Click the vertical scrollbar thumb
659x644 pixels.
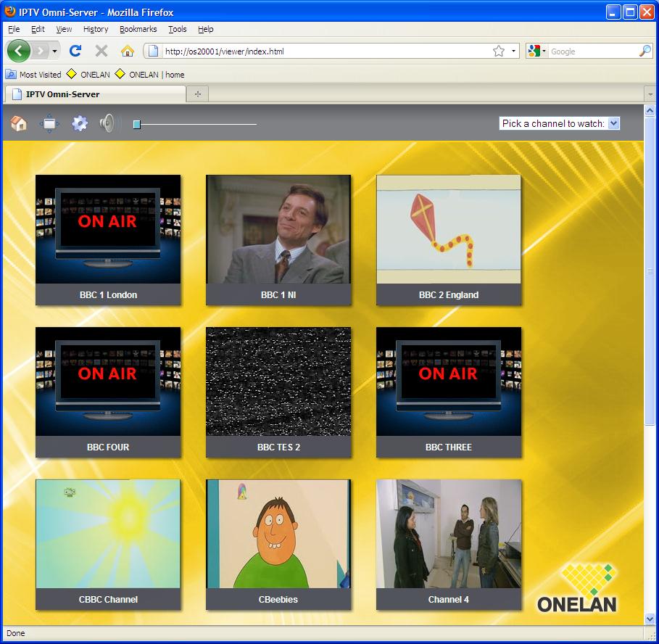(x=650, y=271)
